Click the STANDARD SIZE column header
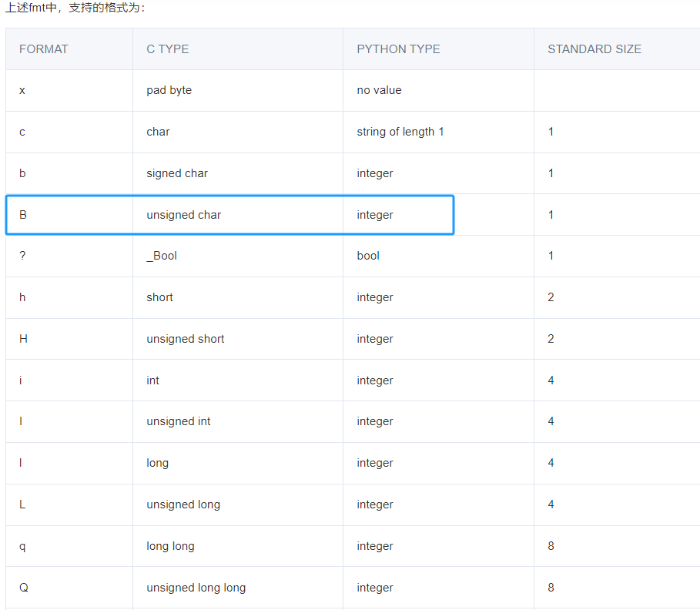This screenshot has width=700, height=610. point(594,49)
